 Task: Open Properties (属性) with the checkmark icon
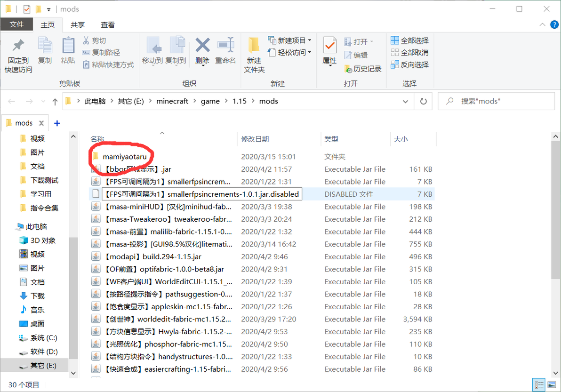point(329,46)
